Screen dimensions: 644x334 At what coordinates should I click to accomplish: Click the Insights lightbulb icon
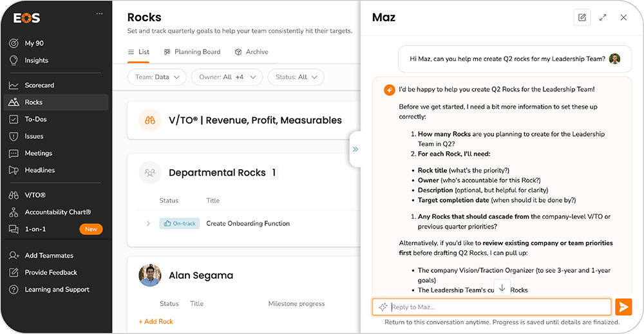(x=14, y=60)
